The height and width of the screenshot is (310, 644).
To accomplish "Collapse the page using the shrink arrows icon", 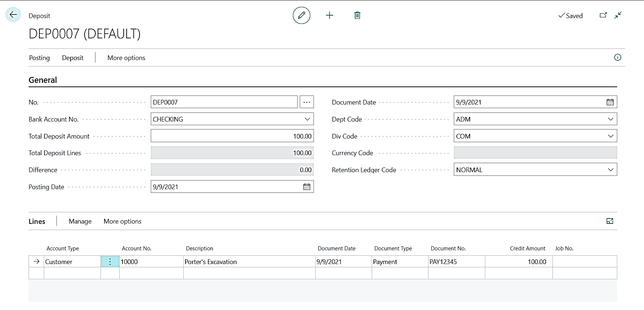I will (x=618, y=15).
